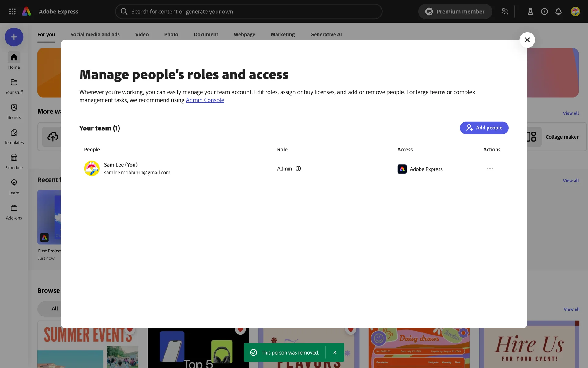Screen dimensions: 588x368
Task: Switch to the Social media and ads tab
Action: [95, 34]
